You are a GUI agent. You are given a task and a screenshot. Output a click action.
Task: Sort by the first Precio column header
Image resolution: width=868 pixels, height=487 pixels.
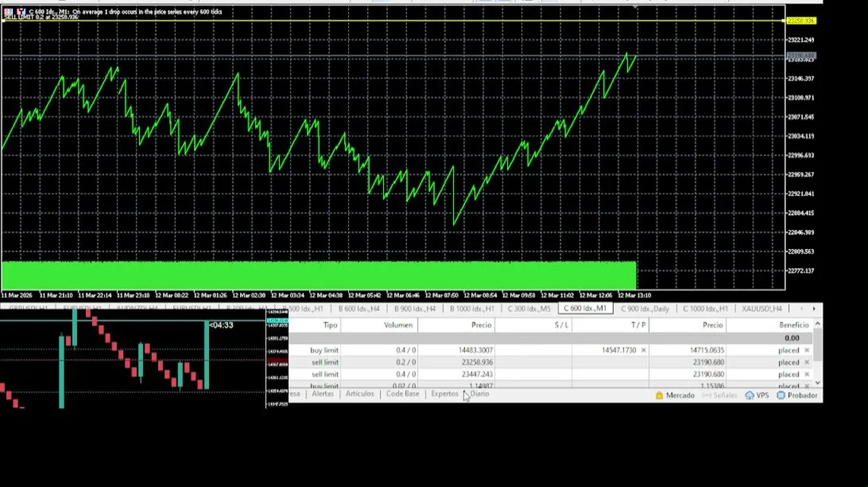coord(456,325)
